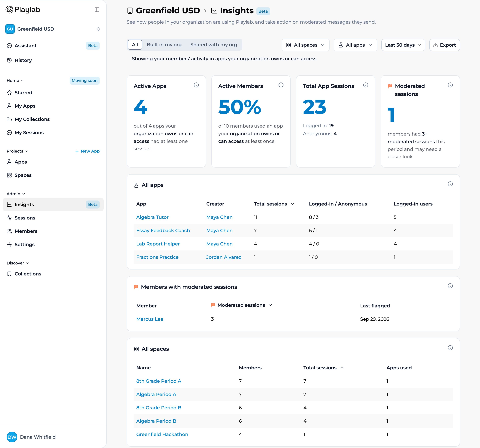Open the Last 30 days dropdown
The width and height of the screenshot is (480, 448).
(x=403, y=45)
